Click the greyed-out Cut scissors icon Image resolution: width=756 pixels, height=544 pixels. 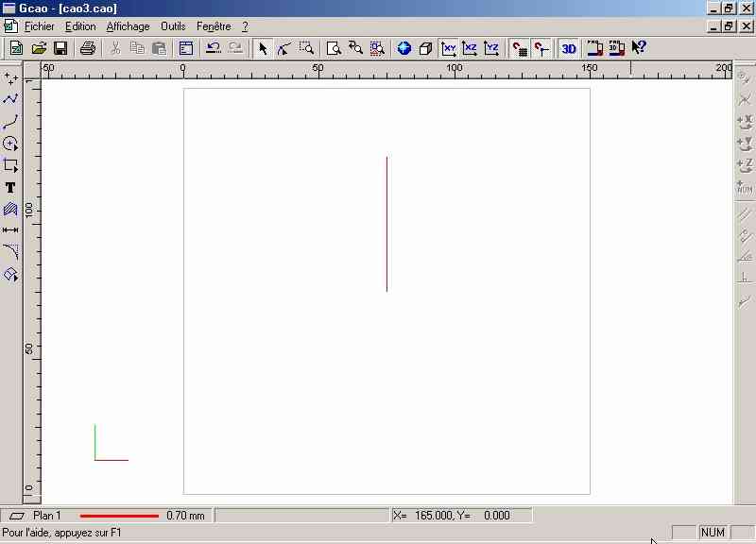pyautogui.click(x=115, y=48)
